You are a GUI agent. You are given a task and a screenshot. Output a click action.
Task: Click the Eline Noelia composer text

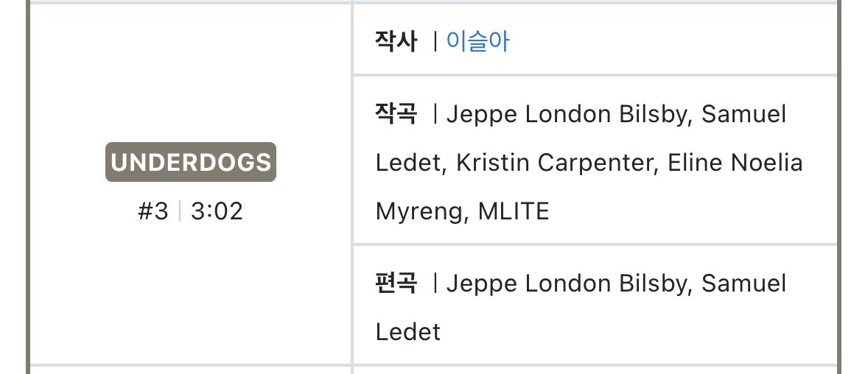[x=735, y=163]
